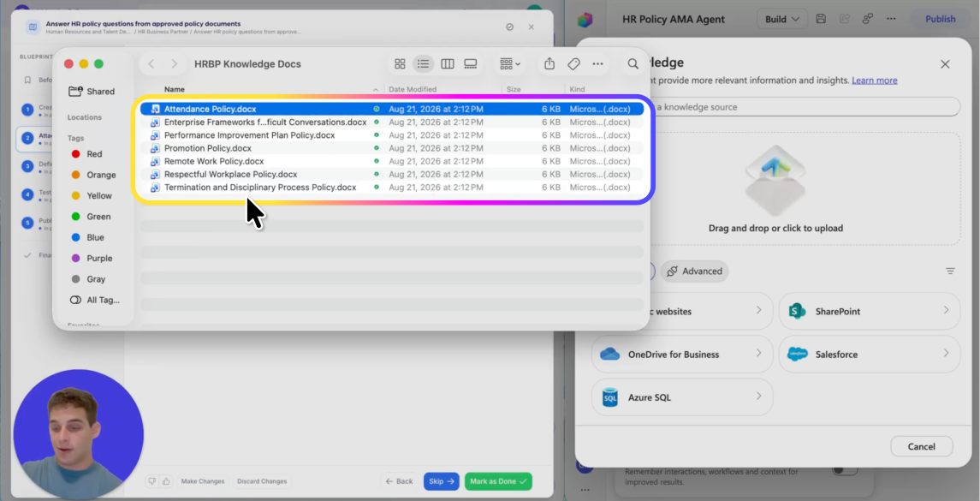Open the Shared folder in Finder sidebar
Viewport: 980px width, 501px height.
tap(92, 92)
